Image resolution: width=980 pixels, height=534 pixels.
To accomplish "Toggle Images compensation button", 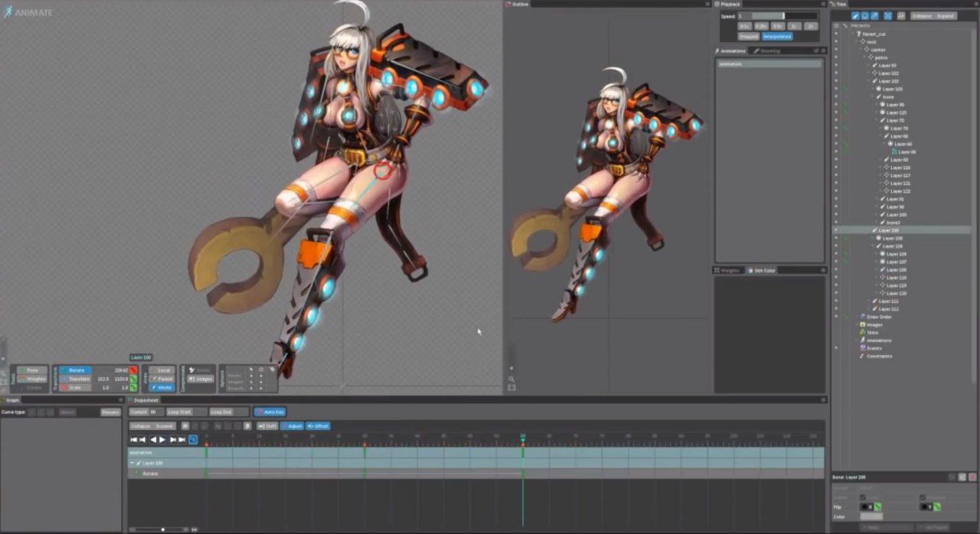I will 201,379.
